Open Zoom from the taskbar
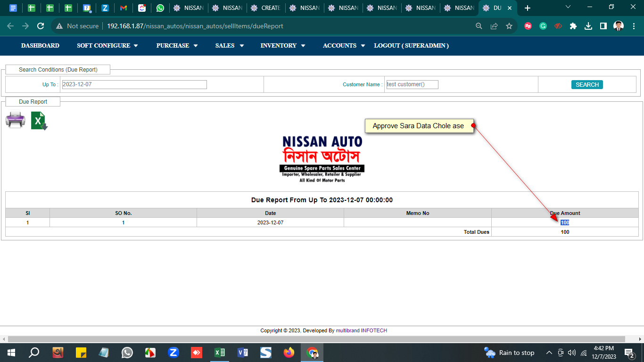Viewport: 644px width, 362px height. click(173, 353)
